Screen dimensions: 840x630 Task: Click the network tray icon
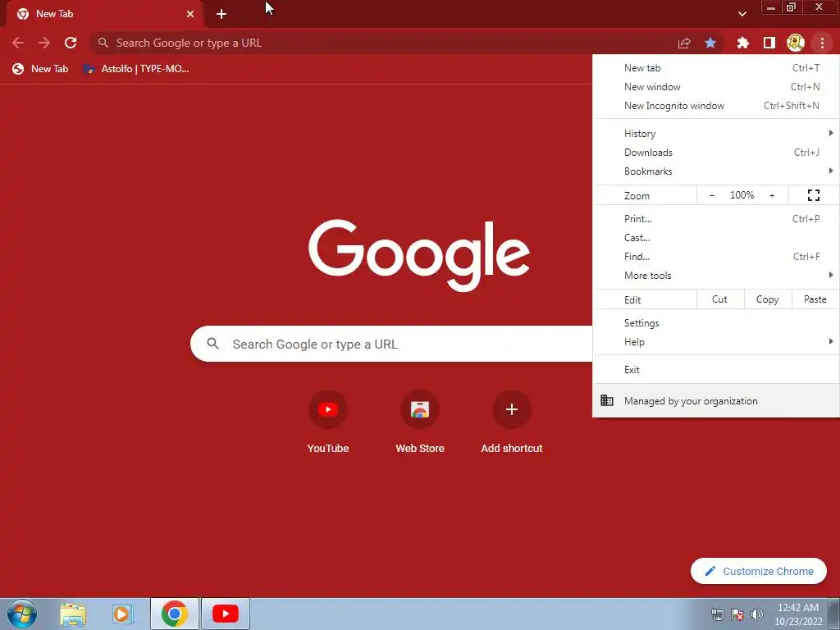[x=717, y=614]
